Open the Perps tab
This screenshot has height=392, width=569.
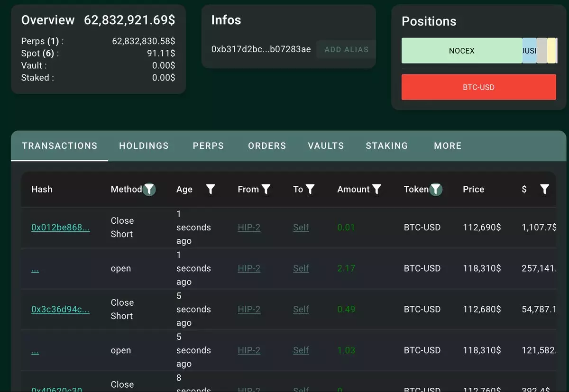click(208, 146)
